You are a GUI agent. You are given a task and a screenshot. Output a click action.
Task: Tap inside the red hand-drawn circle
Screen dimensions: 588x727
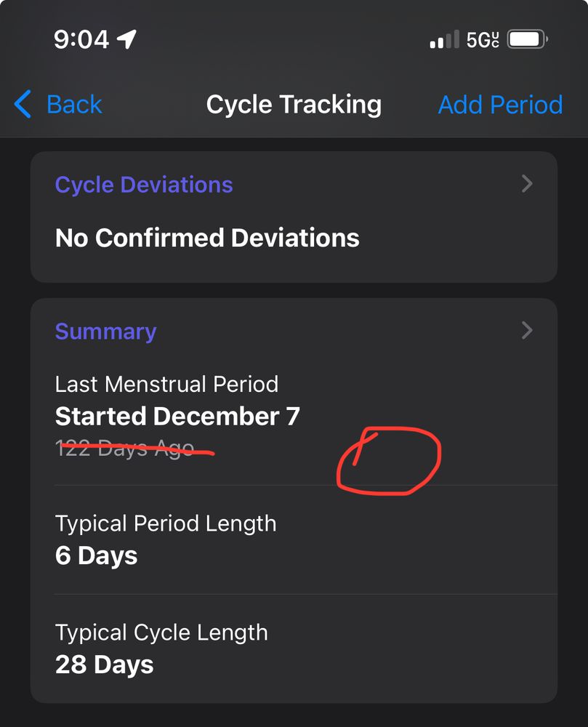pos(388,462)
